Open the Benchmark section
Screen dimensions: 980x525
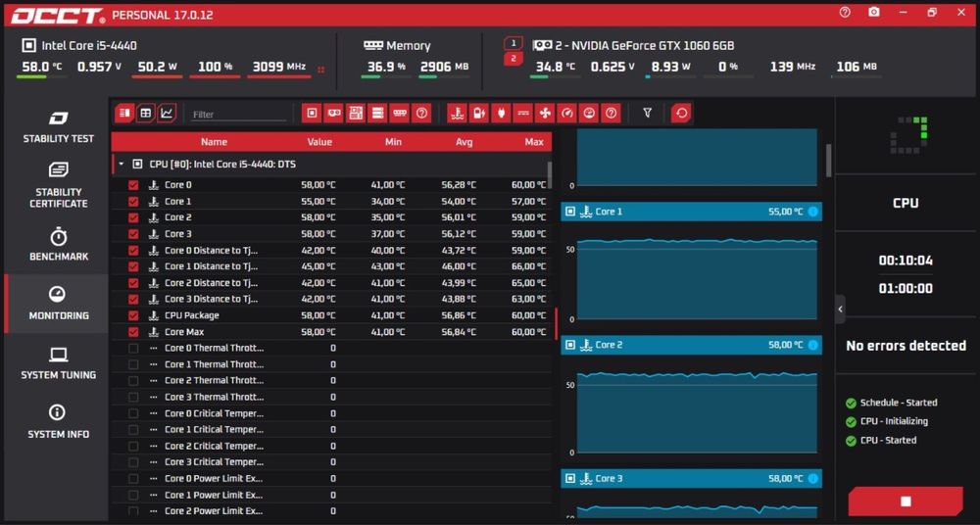(x=58, y=245)
